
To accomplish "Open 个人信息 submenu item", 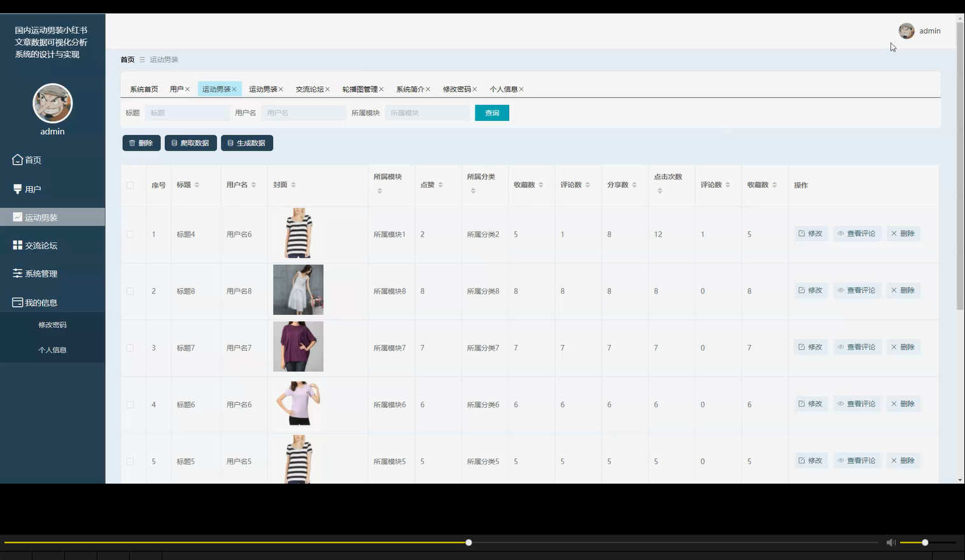I will [x=52, y=349].
